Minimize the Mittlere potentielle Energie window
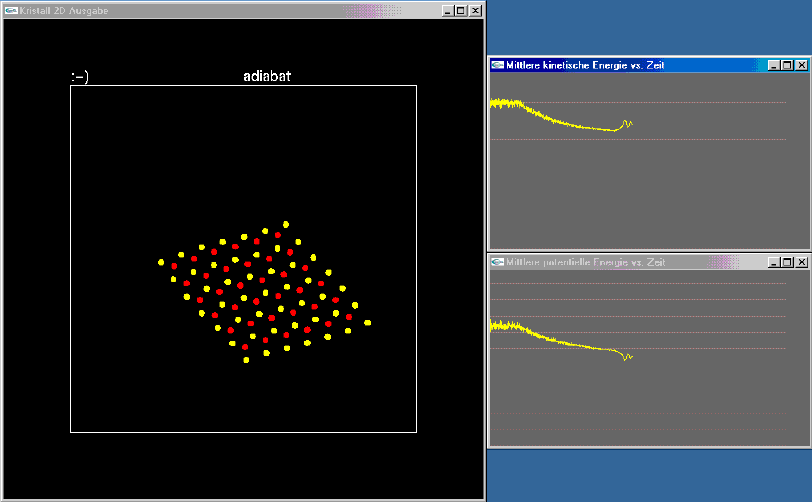Viewport: 812px width, 502px height. point(774,263)
